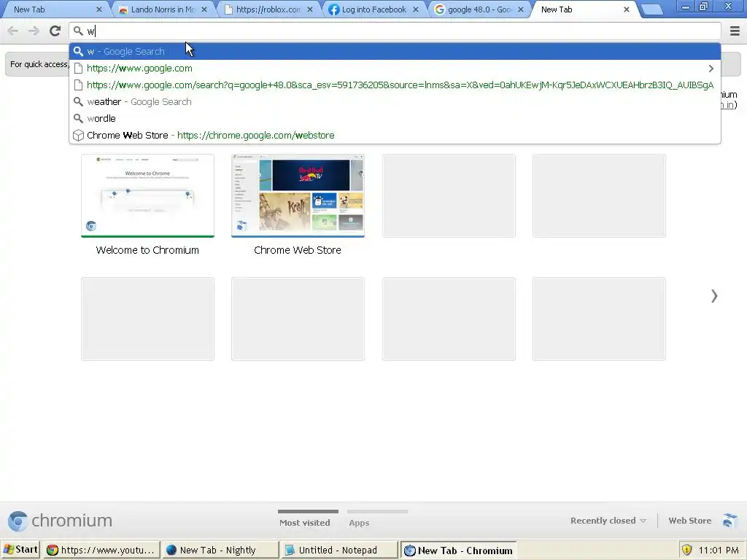The width and height of the screenshot is (747, 560).
Task: Click the search magnifier icon in omnibox
Action: (78, 31)
